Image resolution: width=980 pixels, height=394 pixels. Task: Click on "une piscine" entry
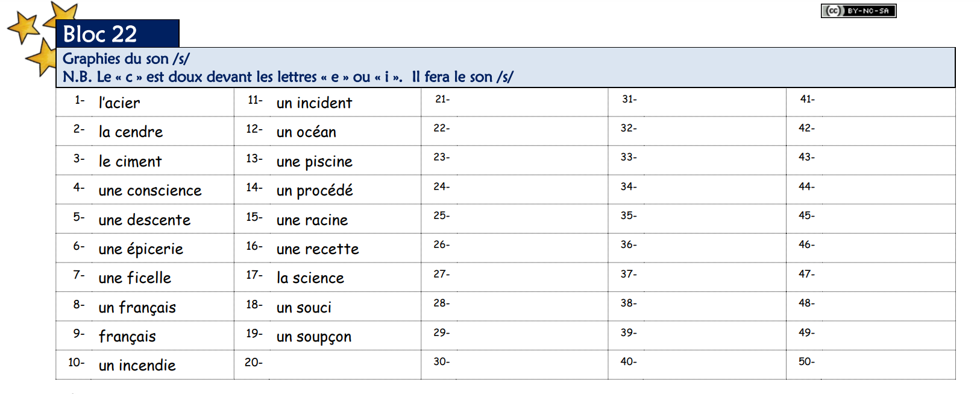click(314, 162)
